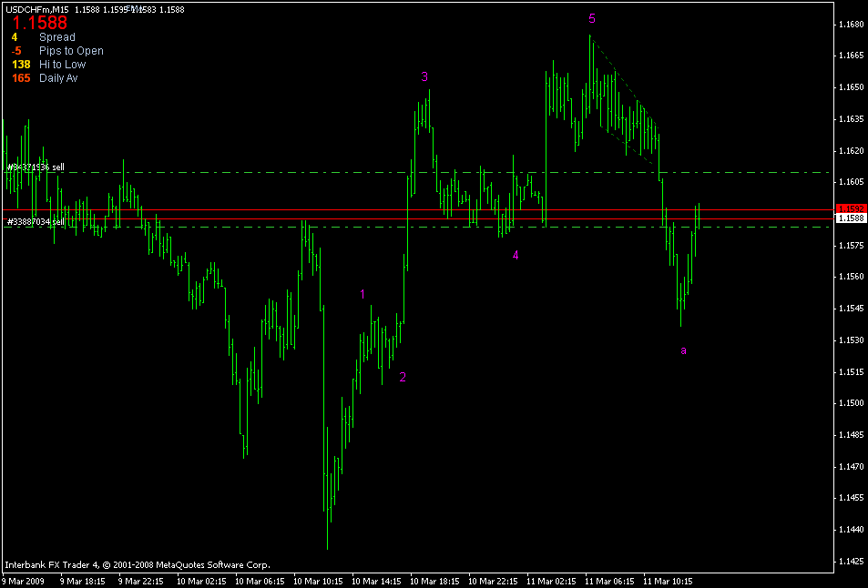Click wave label 4 mid-chart

pyautogui.click(x=516, y=256)
